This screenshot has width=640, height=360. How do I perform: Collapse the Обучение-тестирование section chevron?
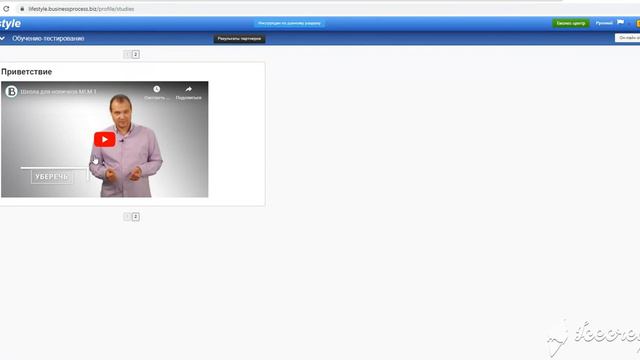coord(2,38)
